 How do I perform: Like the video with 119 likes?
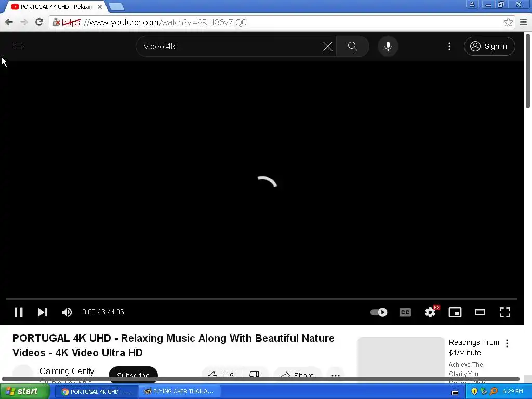(x=221, y=375)
